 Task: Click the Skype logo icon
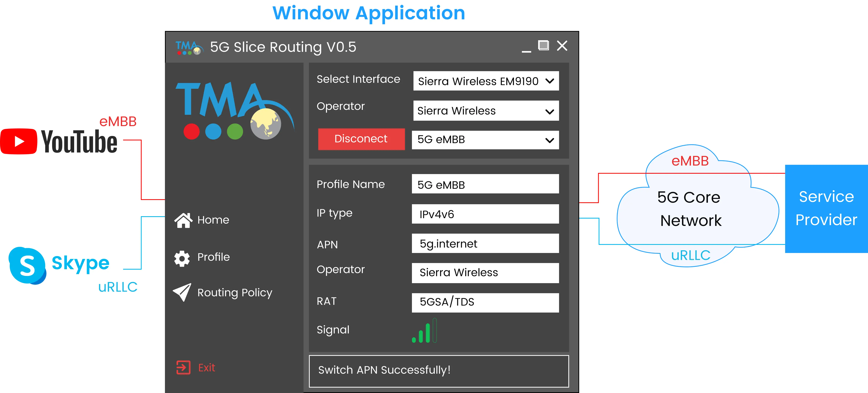tap(27, 265)
